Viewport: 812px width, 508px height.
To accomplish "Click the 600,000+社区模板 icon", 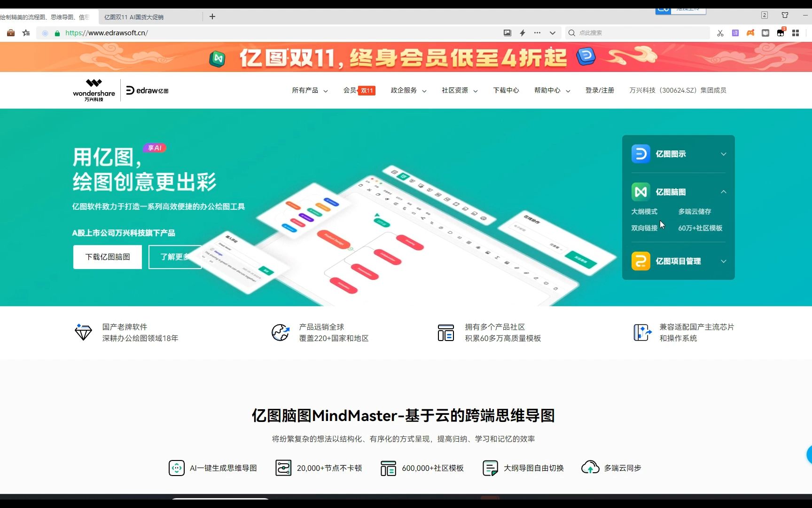I will click(x=388, y=468).
